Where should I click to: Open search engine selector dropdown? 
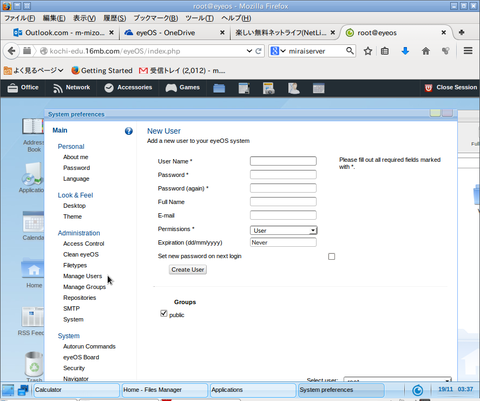278,51
